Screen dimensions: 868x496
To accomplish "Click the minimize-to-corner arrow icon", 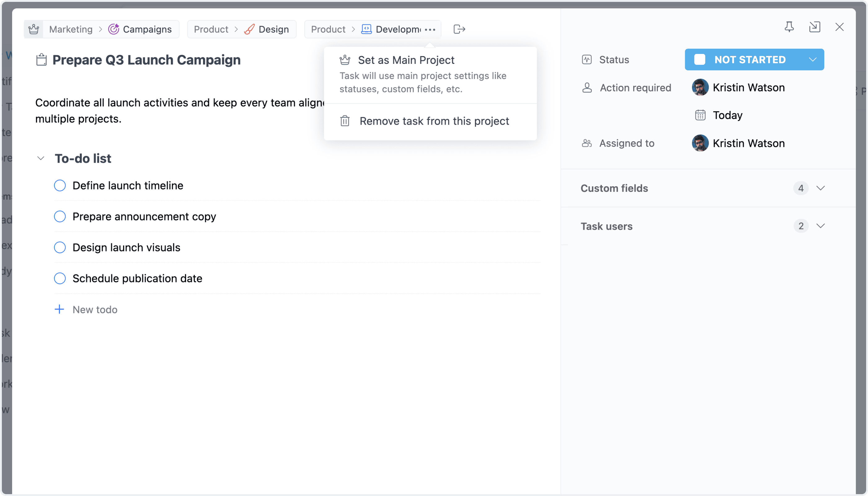I will pos(814,27).
